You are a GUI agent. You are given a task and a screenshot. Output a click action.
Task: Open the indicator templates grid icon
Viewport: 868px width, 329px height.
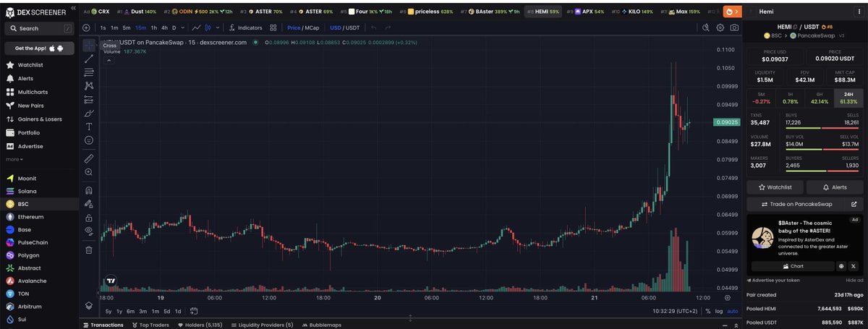[273, 27]
